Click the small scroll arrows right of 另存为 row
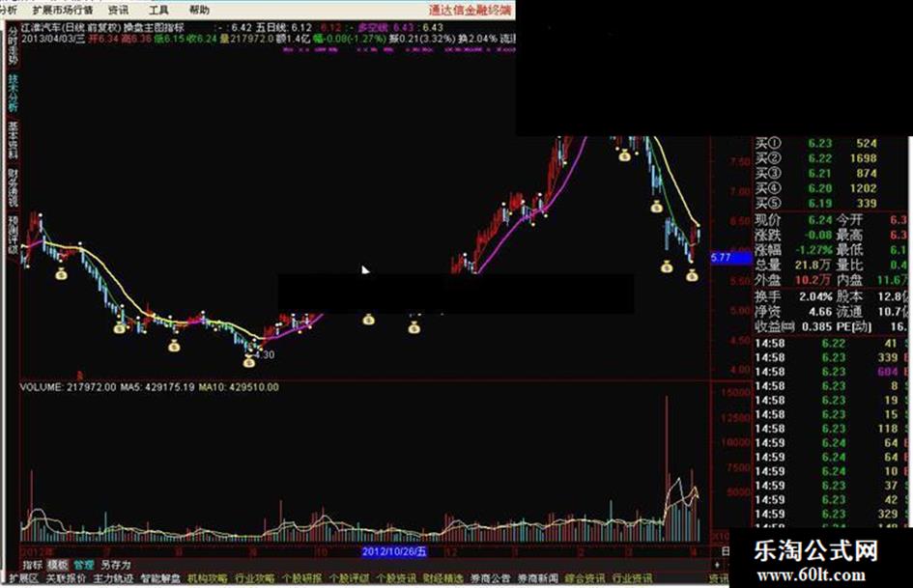 (x=717, y=565)
